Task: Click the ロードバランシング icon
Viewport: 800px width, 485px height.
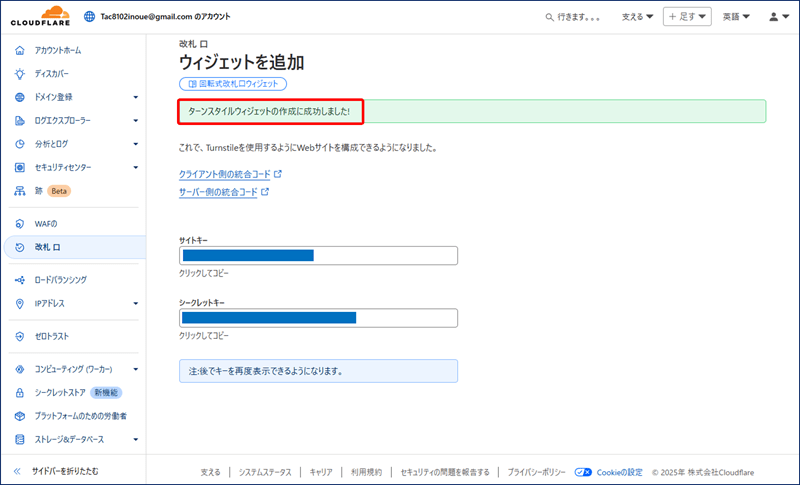Action: coord(20,280)
